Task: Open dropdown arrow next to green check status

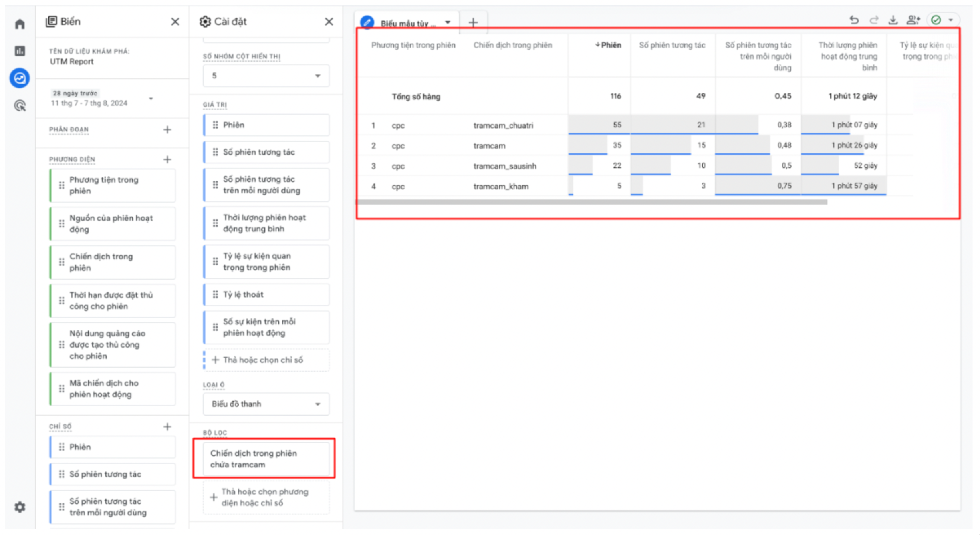Action: coord(951,20)
